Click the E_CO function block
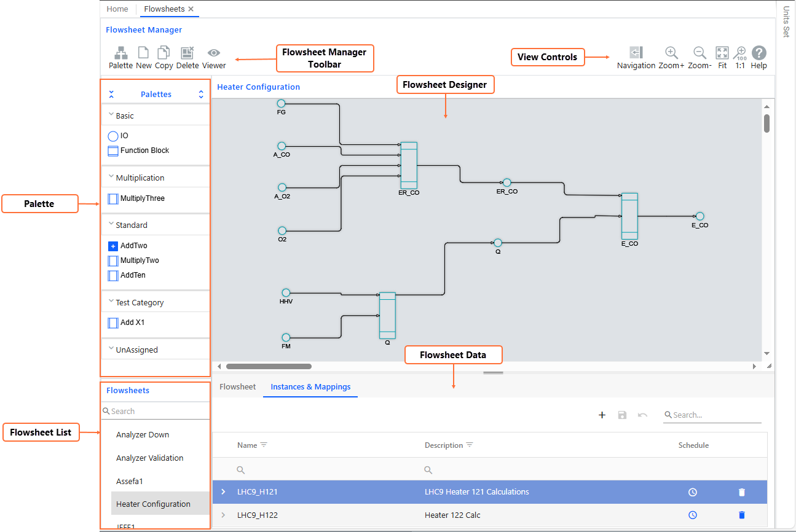This screenshot has width=796, height=532. click(629, 216)
